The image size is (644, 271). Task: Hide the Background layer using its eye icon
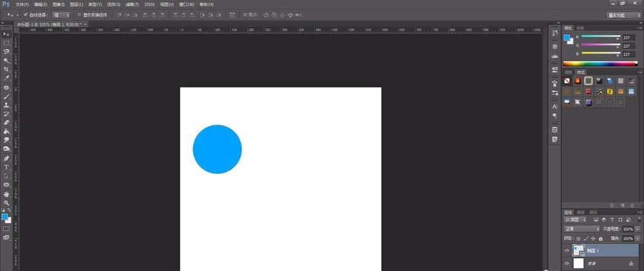coord(567,264)
